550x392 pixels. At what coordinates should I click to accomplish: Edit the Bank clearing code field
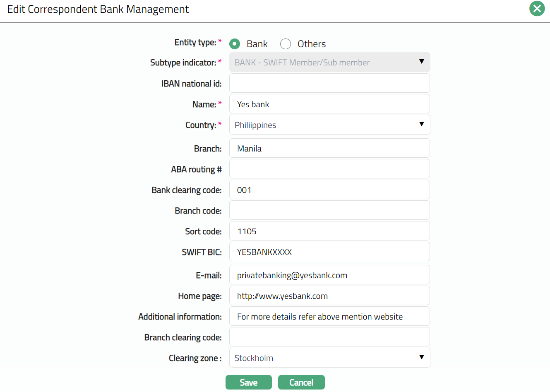click(329, 190)
